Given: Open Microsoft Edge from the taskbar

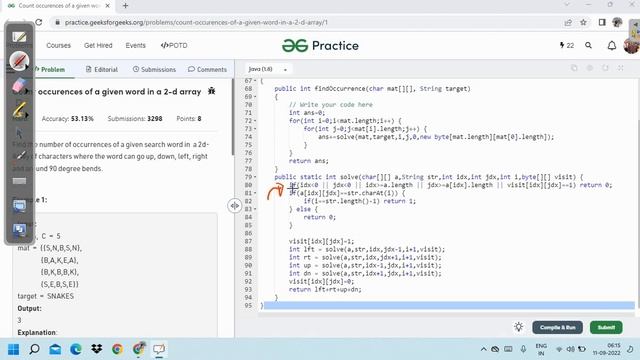Looking at the screenshot, I should coord(76,349).
